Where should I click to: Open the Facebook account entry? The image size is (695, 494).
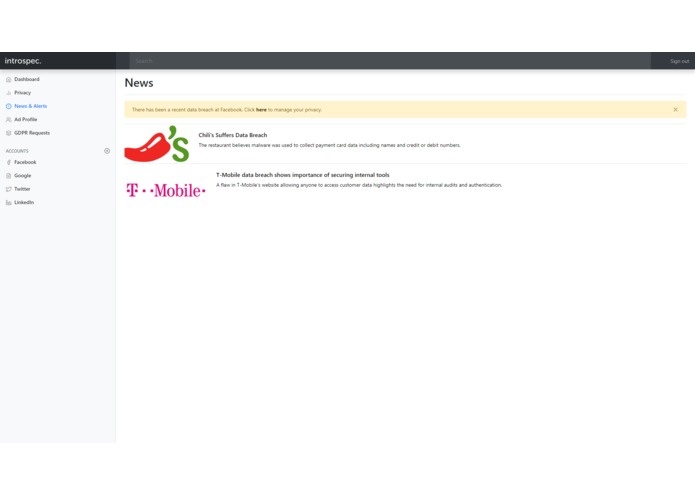click(25, 163)
